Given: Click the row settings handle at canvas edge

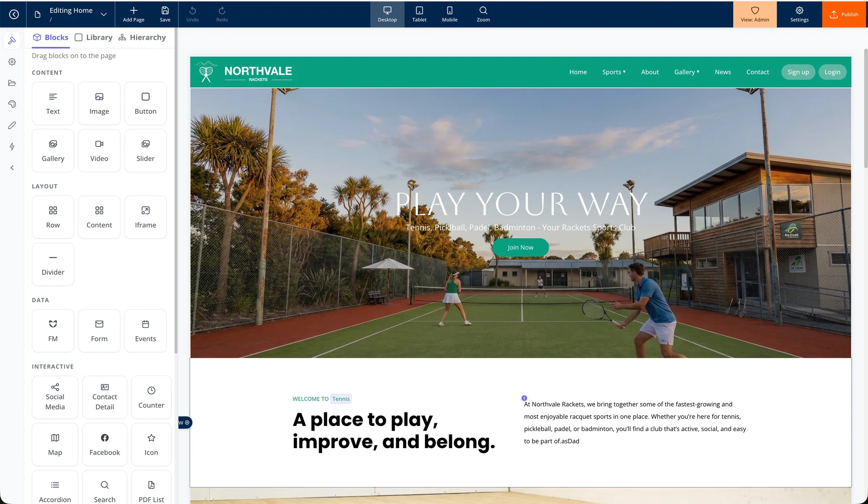Looking at the screenshot, I should click(x=185, y=422).
